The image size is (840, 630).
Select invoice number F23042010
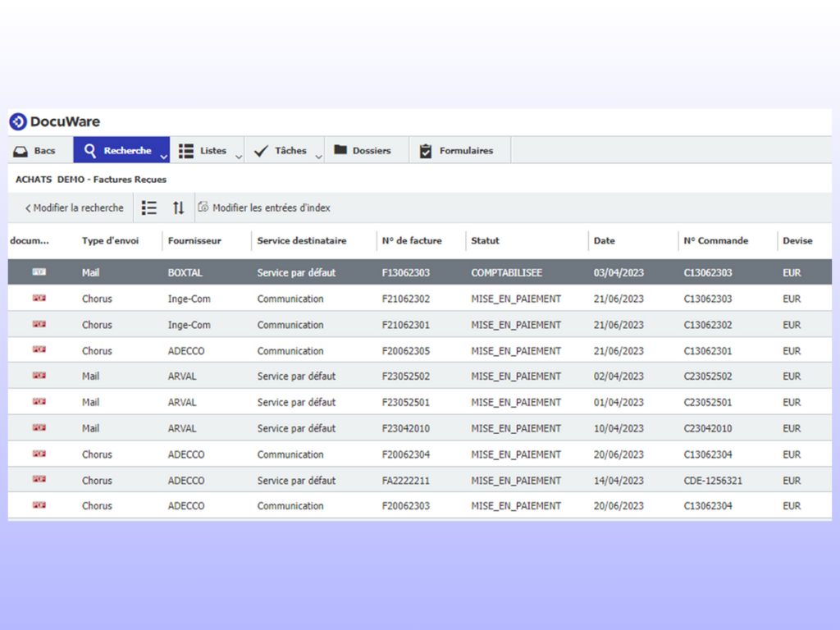405,428
